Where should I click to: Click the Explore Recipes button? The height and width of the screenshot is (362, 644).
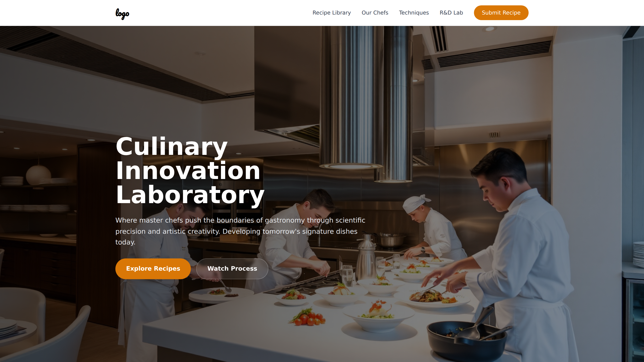point(153,269)
